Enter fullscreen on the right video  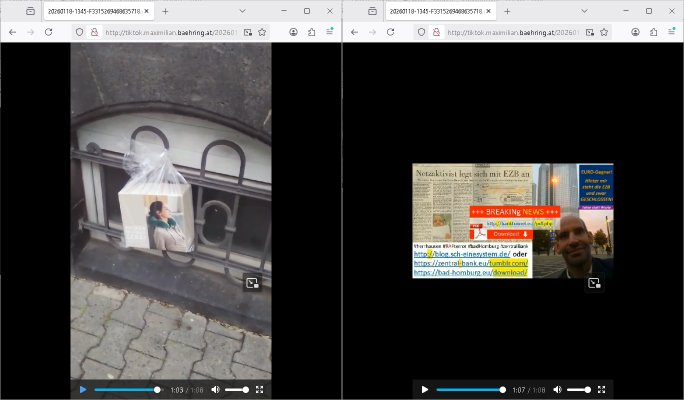[x=602, y=389]
